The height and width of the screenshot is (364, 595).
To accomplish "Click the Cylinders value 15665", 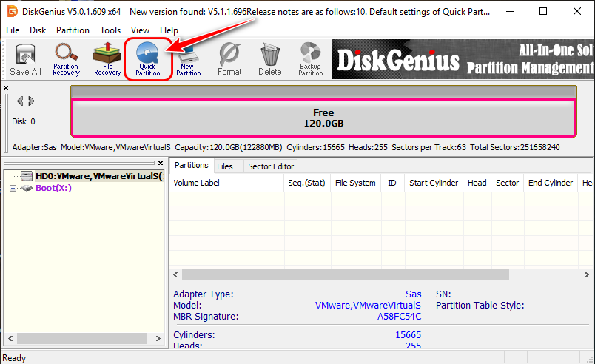I will click(x=408, y=335).
